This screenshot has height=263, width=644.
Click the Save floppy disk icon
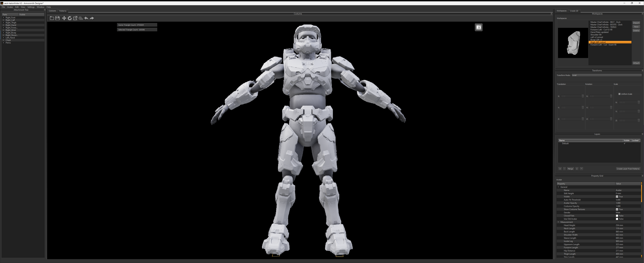(x=57, y=18)
